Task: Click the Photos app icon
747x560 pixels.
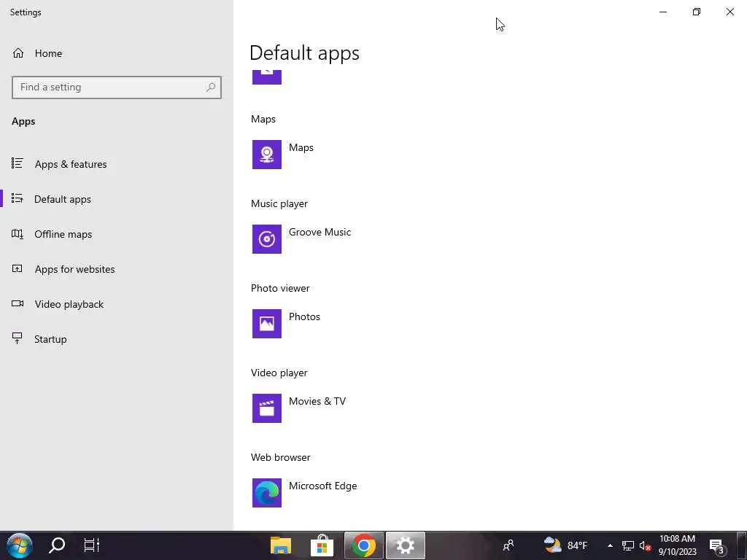Action: pyautogui.click(x=267, y=324)
